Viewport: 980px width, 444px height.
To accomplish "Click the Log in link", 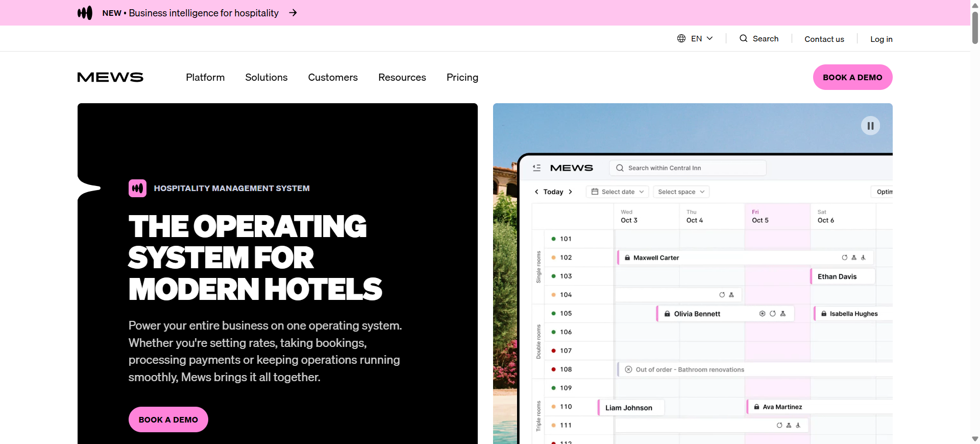I will pyautogui.click(x=881, y=39).
